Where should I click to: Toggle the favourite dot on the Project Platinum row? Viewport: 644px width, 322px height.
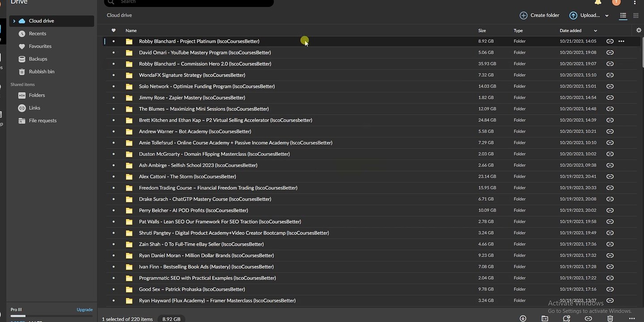[x=114, y=41]
